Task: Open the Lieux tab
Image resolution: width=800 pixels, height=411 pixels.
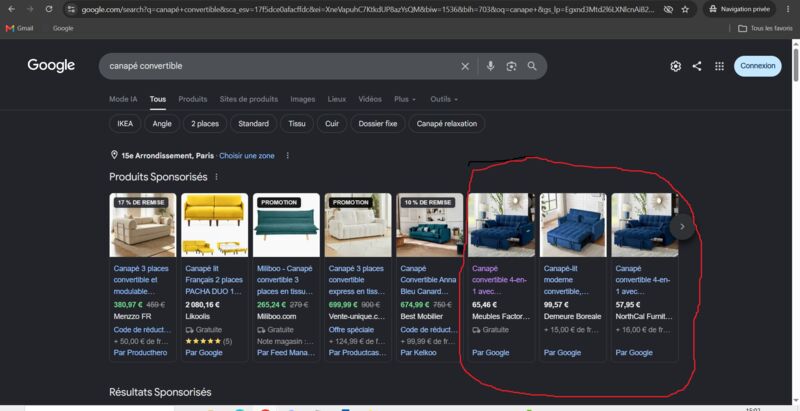Action: [337, 99]
